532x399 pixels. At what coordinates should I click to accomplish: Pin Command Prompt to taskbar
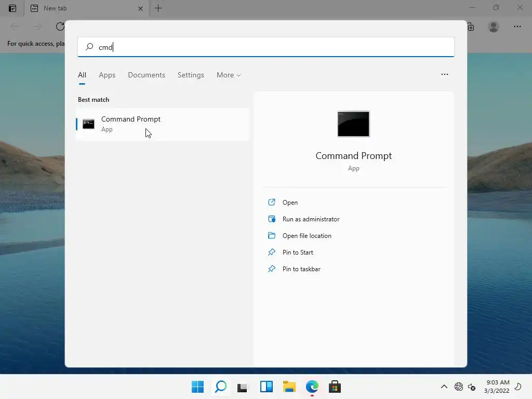[x=301, y=269]
